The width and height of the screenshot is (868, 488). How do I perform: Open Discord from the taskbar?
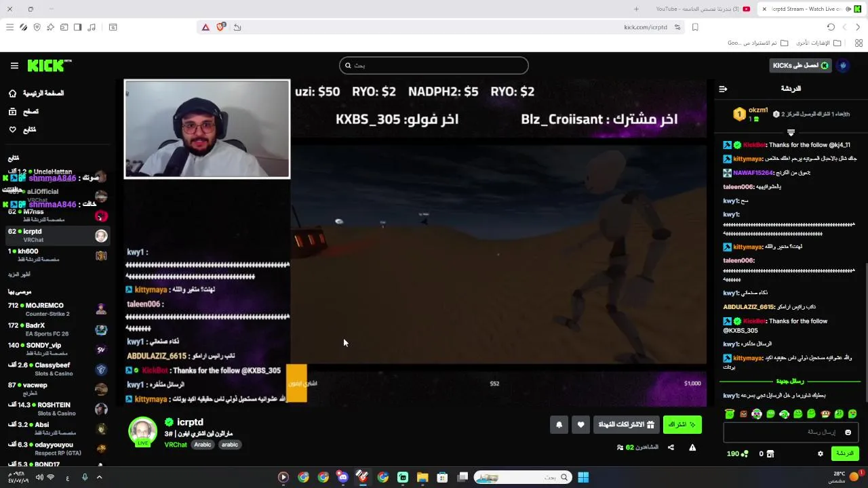[342, 477]
